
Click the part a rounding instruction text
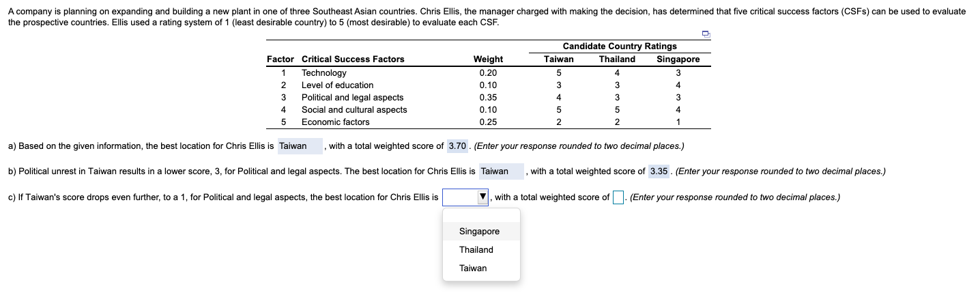pos(579,146)
